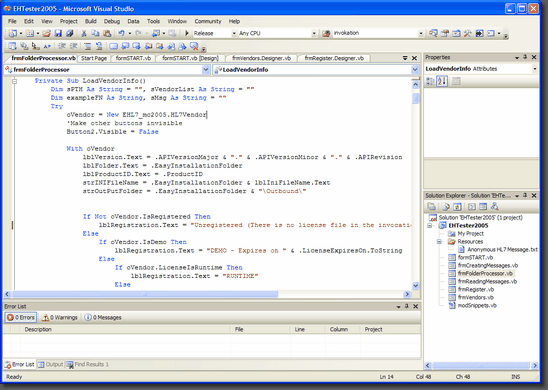Viewport: 548px width, 390px height.
Task: Click the Save All toolbar icon
Action: click(70, 33)
